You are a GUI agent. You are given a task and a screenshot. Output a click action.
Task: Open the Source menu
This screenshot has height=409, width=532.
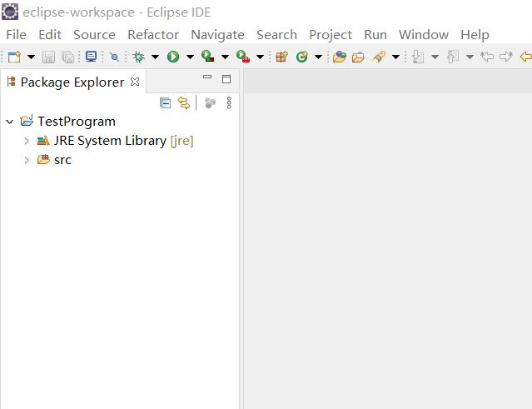click(94, 35)
